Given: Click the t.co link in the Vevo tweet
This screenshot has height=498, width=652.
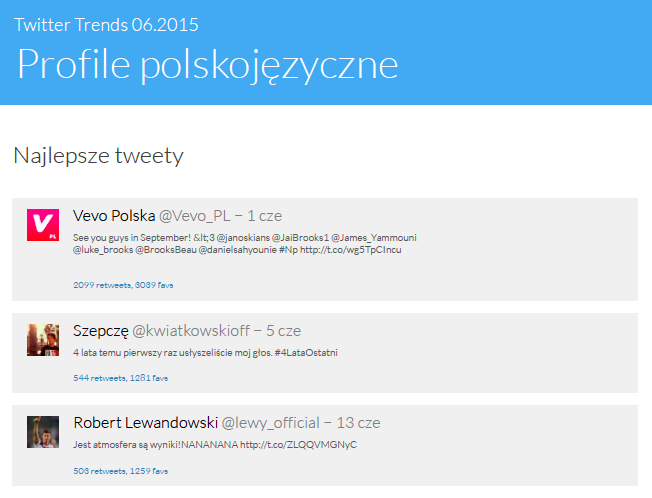Looking at the screenshot, I should [351, 249].
